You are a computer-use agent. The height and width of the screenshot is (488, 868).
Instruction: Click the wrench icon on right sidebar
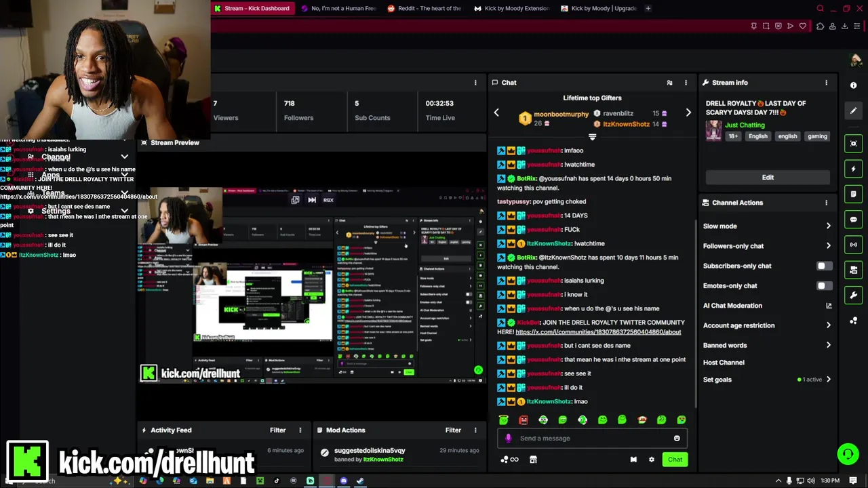[854, 296]
